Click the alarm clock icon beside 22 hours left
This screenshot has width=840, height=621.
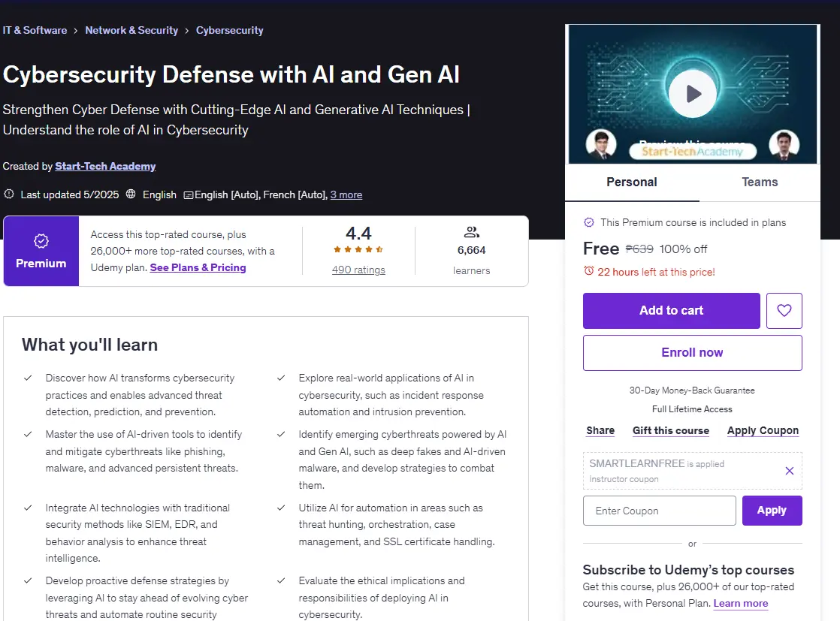point(589,271)
